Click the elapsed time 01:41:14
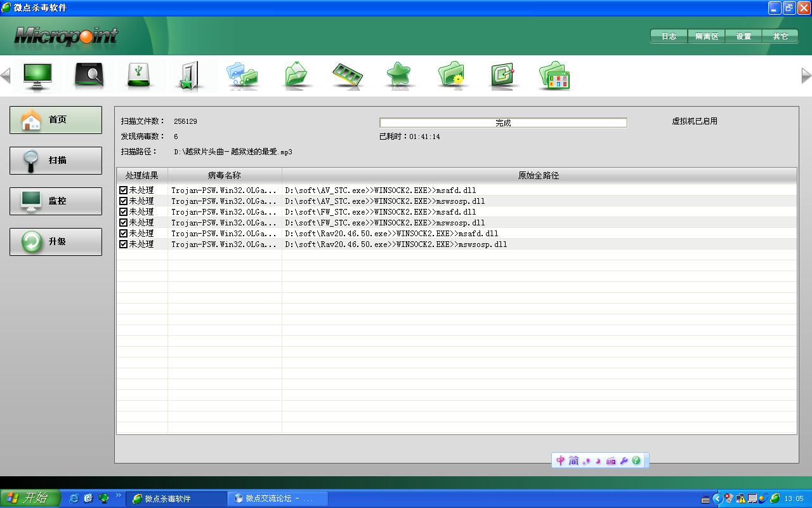Image resolution: width=812 pixels, height=508 pixels. [x=424, y=137]
